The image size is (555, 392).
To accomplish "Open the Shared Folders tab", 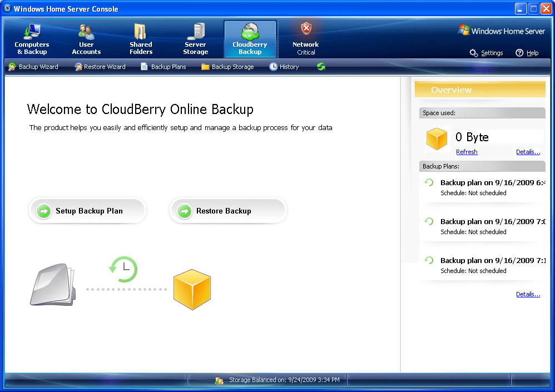I will tap(141, 39).
